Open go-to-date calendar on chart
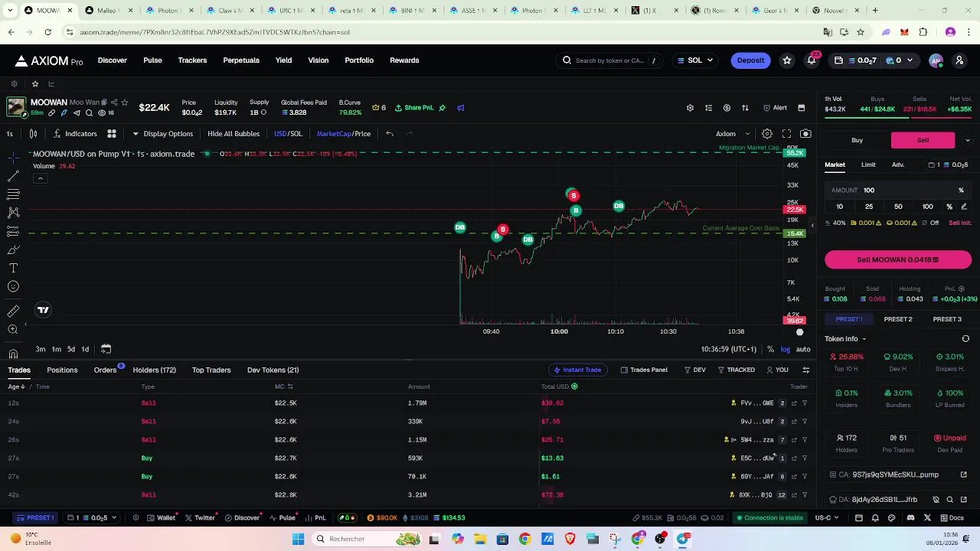Image resolution: width=980 pixels, height=551 pixels. pos(106,349)
